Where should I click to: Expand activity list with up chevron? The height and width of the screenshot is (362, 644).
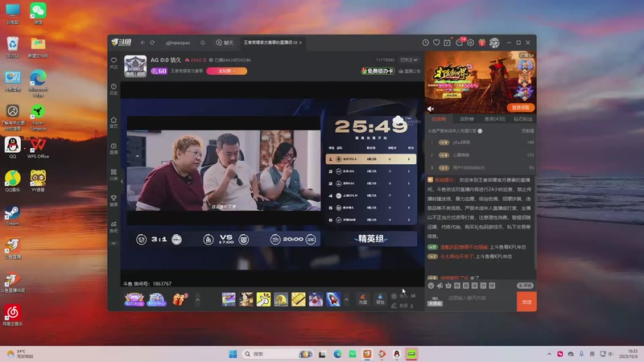coord(197,299)
